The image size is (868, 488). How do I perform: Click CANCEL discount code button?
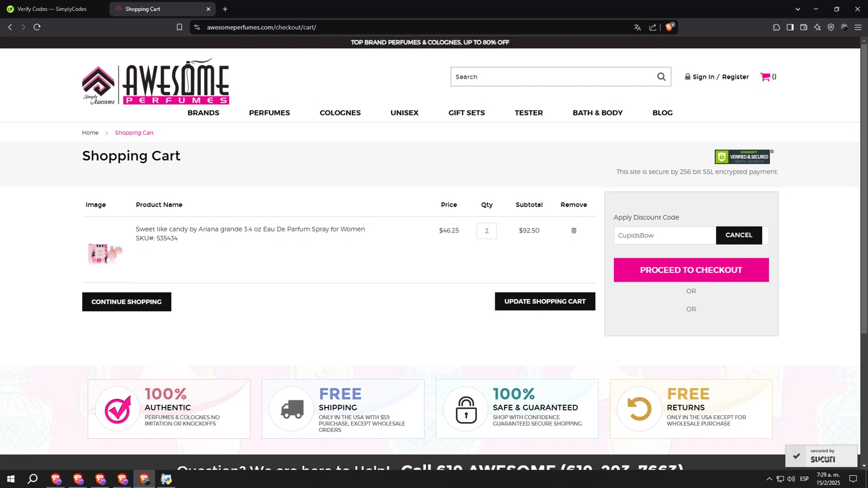pyautogui.click(x=739, y=235)
